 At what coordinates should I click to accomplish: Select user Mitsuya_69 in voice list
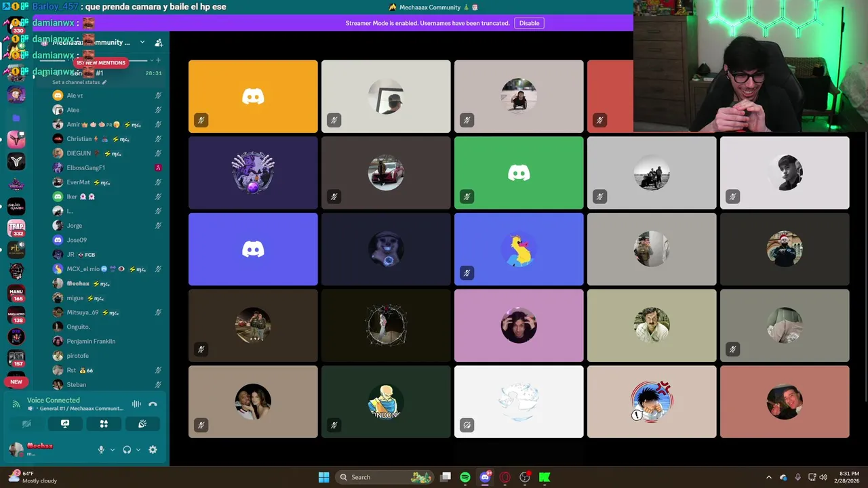coord(107,312)
